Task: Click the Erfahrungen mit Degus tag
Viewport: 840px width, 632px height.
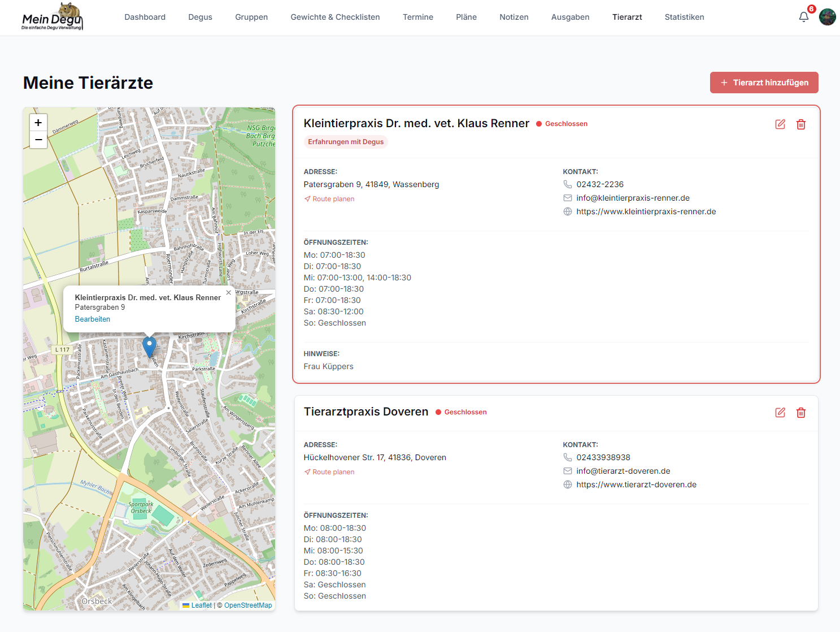Action: [346, 142]
